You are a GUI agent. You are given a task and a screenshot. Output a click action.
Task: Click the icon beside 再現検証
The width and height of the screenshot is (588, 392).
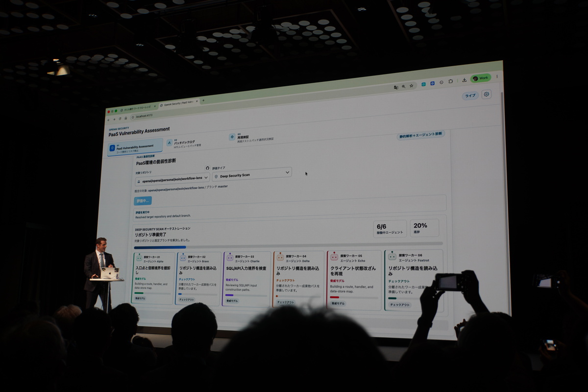click(232, 137)
